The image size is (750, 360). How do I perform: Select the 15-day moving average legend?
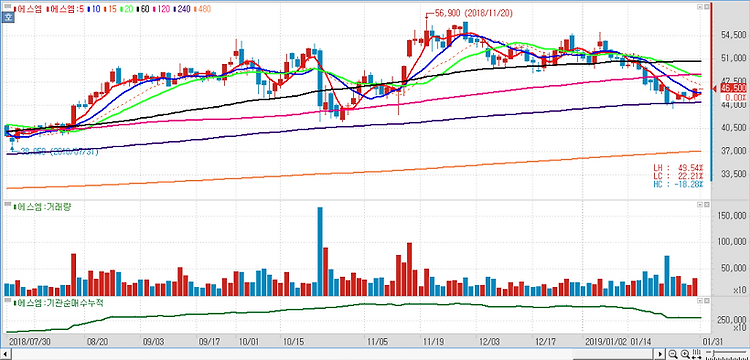[111, 9]
